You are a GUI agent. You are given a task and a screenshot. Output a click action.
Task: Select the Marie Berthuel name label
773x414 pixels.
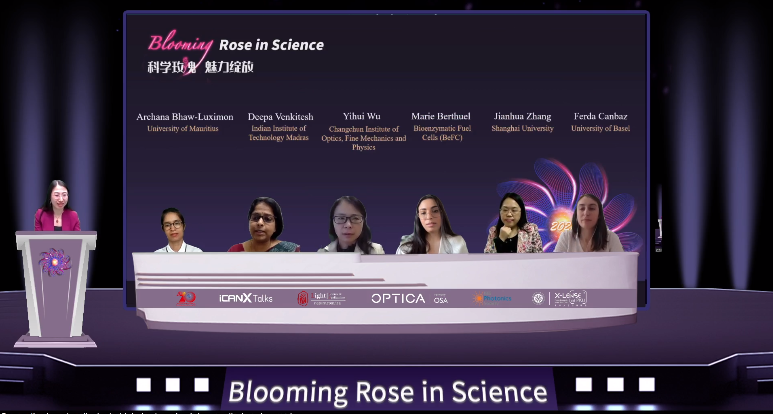440,117
